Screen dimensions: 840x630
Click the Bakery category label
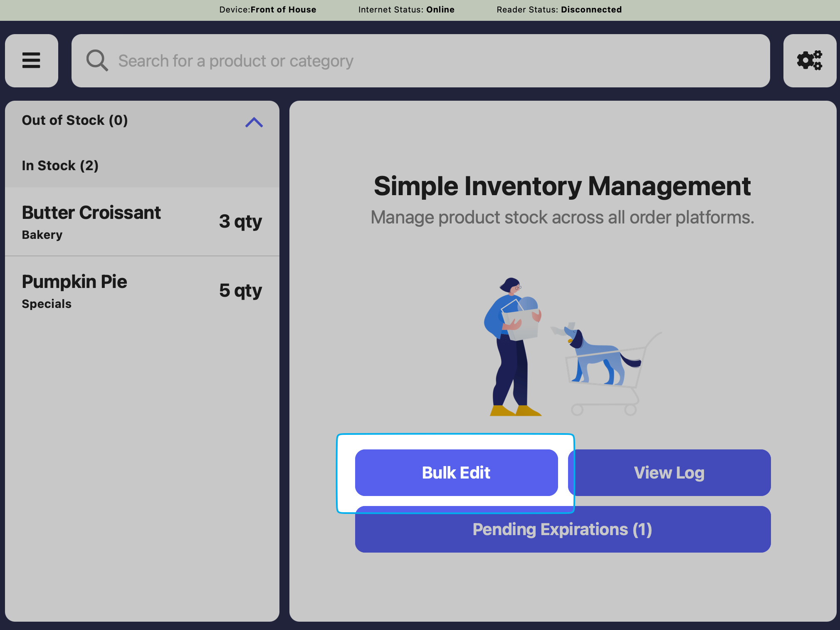(42, 235)
